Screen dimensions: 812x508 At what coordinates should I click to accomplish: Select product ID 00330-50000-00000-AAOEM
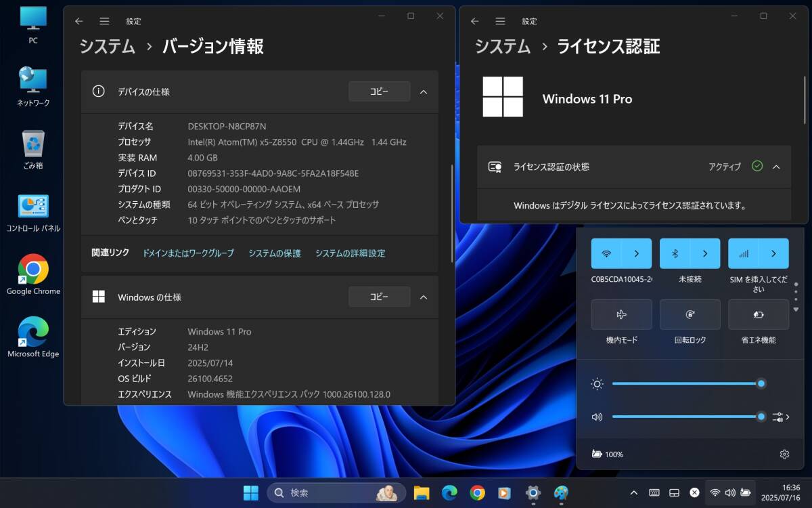click(x=244, y=188)
